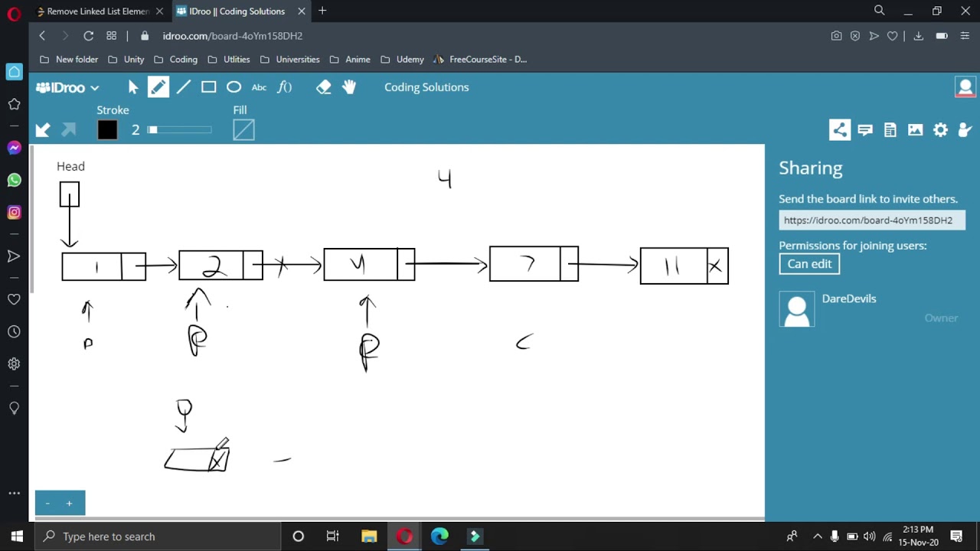Open the user account avatar icon
980x551 pixels.
point(965,87)
